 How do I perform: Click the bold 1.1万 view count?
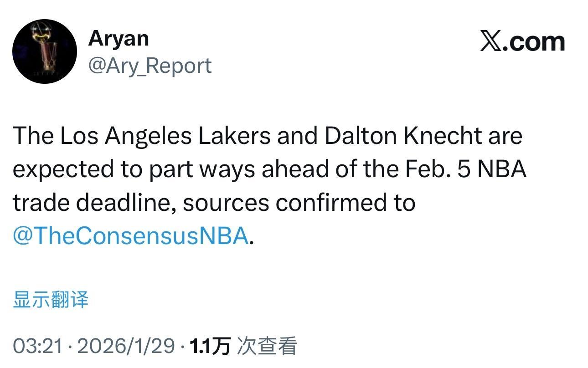pos(210,346)
